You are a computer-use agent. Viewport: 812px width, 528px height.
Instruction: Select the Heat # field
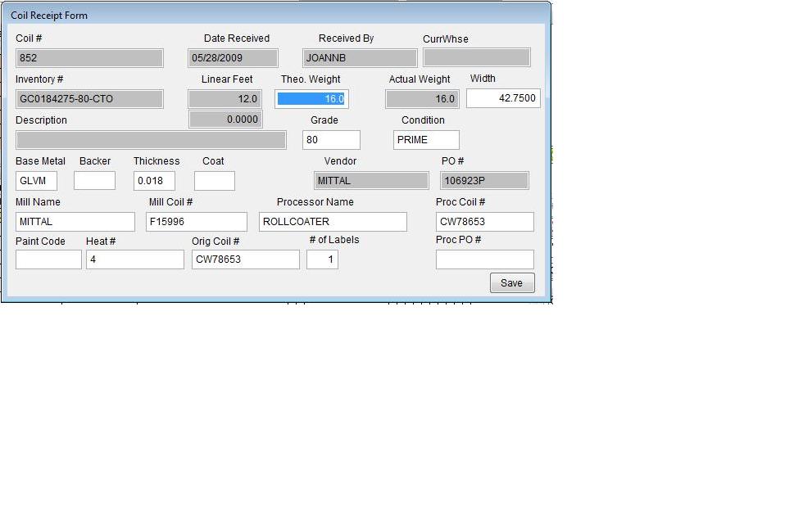coord(134,259)
